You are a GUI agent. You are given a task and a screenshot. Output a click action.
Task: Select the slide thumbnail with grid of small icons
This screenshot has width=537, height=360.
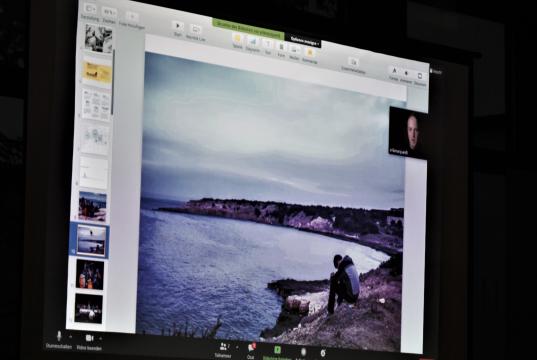(96, 105)
